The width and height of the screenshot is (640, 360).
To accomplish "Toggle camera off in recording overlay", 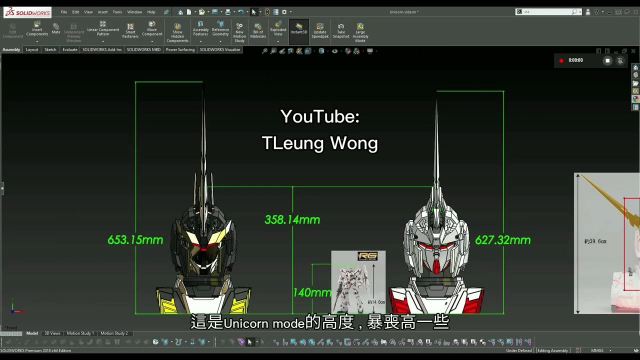I will coord(620,60).
